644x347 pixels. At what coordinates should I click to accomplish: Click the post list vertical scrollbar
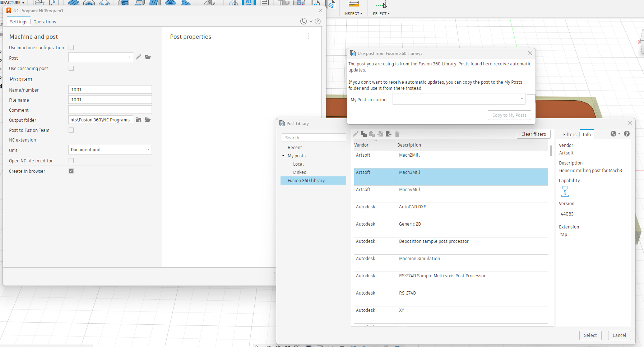(x=551, y=151)
